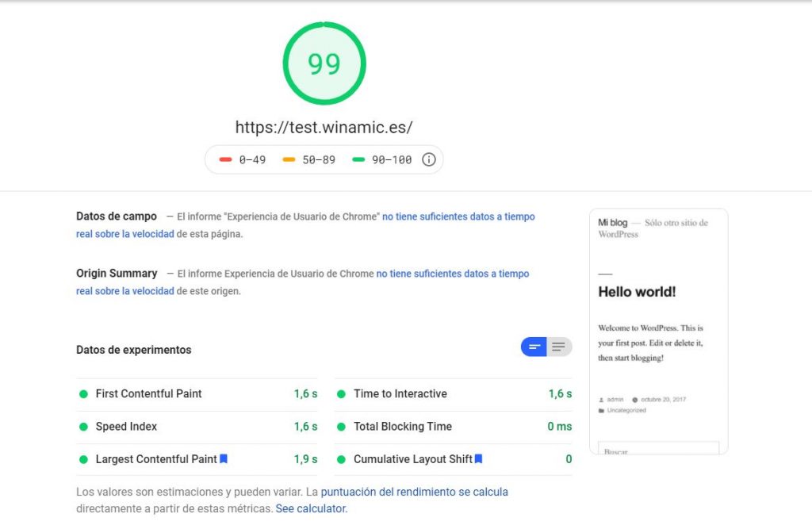Click the 'puntuación del rendimiento' link
The height and width of the screenshot is (525, 812).
416,492
